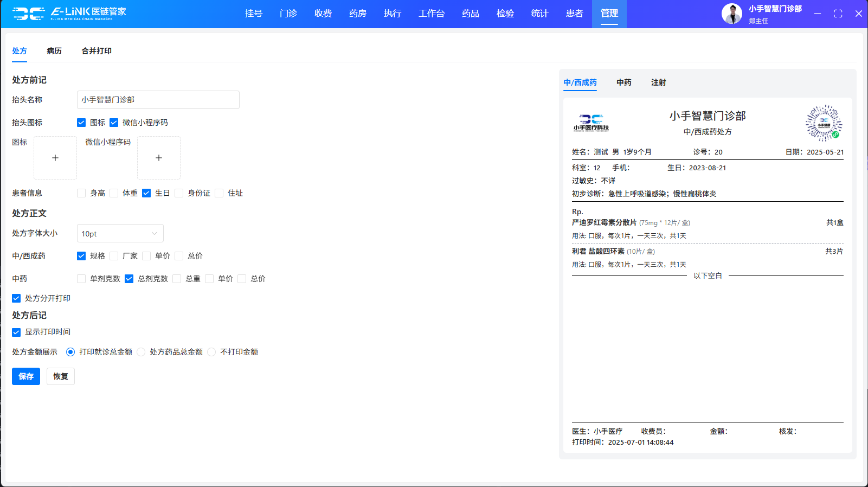
Task: Minimize the application window
Action: pyautogui.click(x=817, y=14)
